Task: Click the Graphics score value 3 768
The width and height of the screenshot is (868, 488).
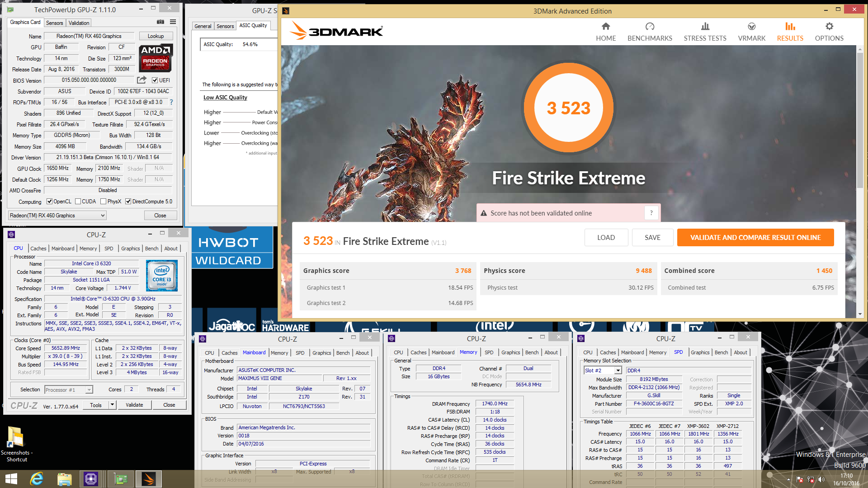Action: tap(463, 271)
